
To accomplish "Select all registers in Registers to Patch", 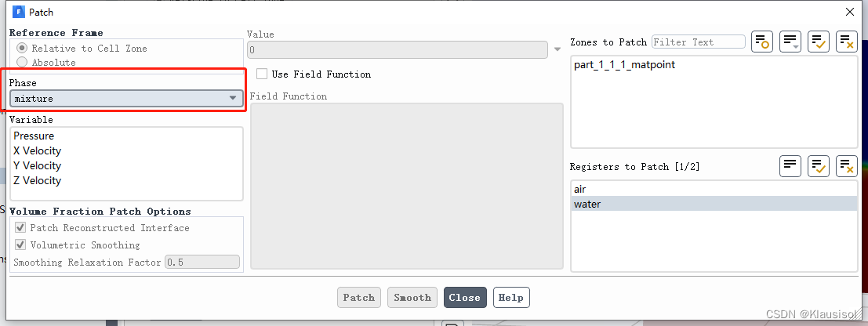I will tap(819, 165).
